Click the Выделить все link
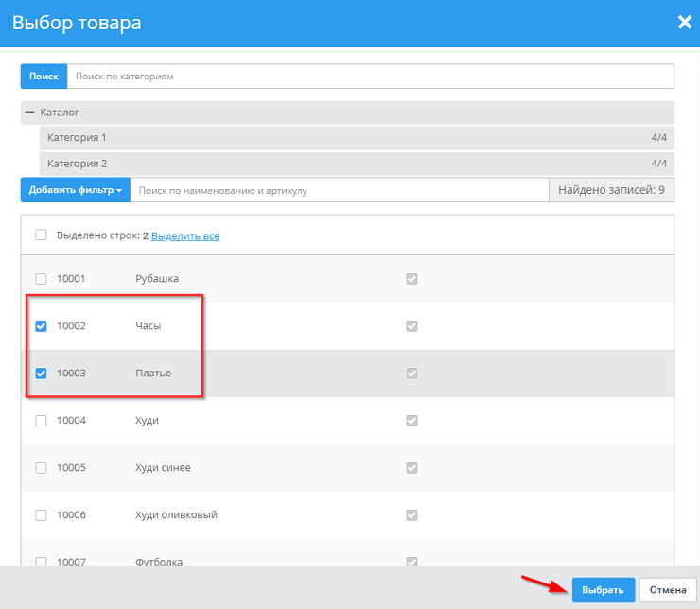 (x=185, y=235)
